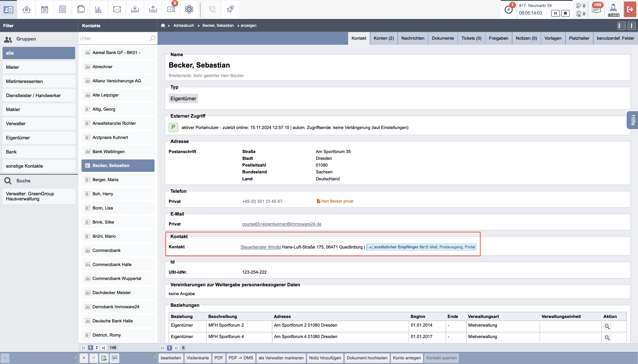Viewport: 638px width, 364px height.
Task: Click the green P portal user icon
Action: click(x=173, y=127)
